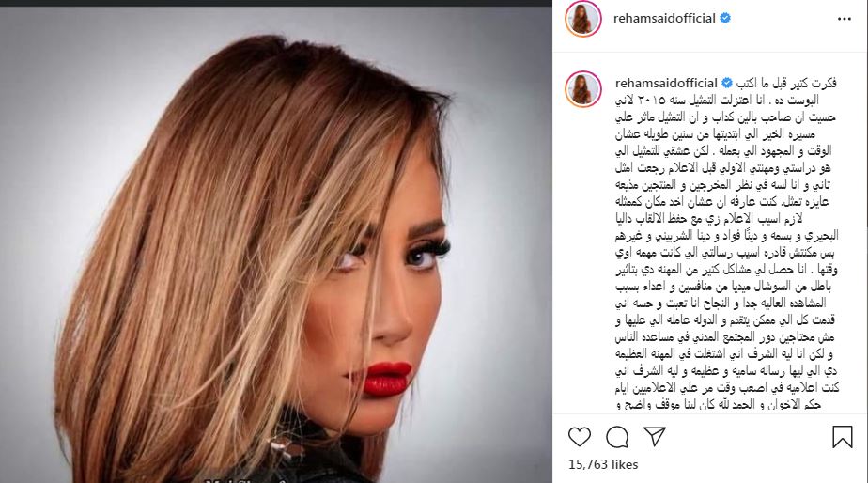868x483 pixels.
Task: Click the avatar beside the caption
Action: pos(583,88)
